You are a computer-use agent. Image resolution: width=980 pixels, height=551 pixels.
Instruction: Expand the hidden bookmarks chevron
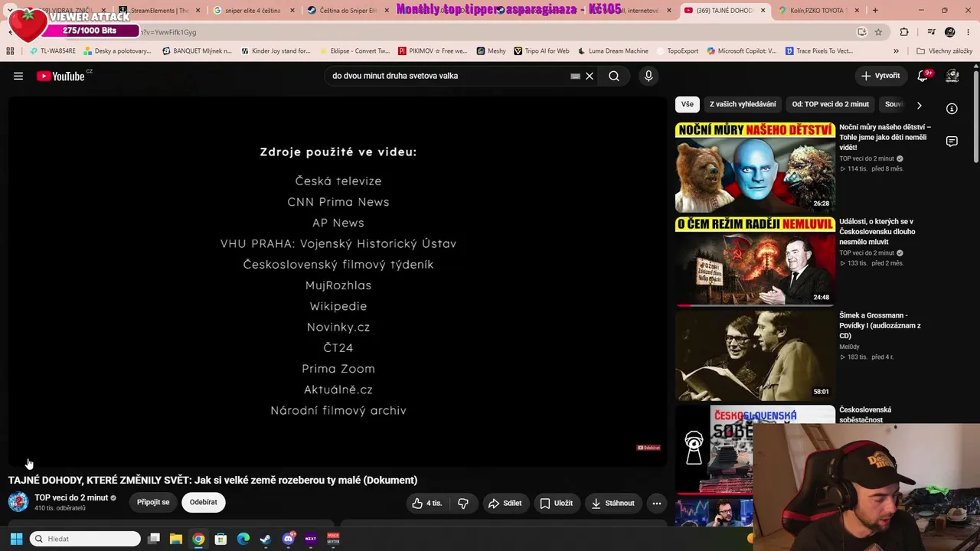pyautogui.click(x=896, y=51)
